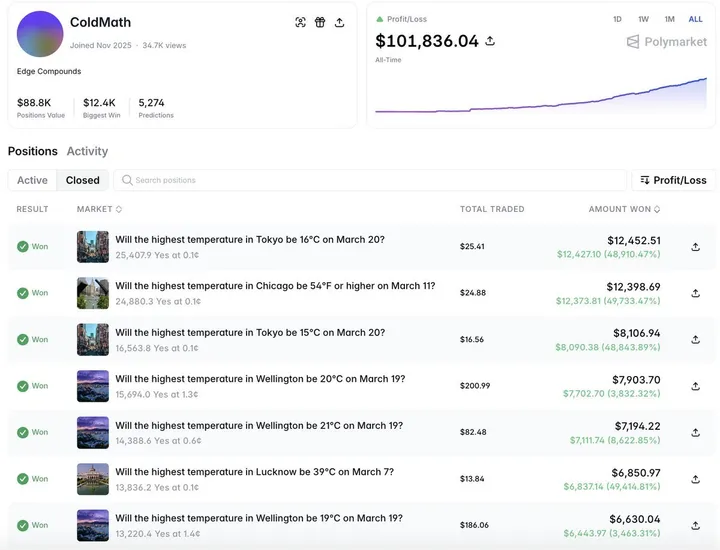Click '15,694.0 Yes at 1.3¢' text
The height and width of the screenshot is (550, 720).
coord(157,394)
